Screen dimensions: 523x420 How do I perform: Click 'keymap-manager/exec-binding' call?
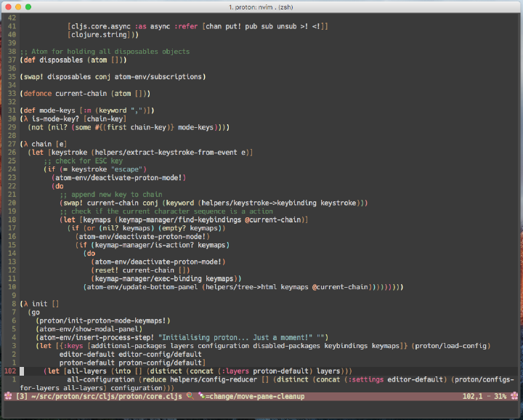tap(148, 278)
